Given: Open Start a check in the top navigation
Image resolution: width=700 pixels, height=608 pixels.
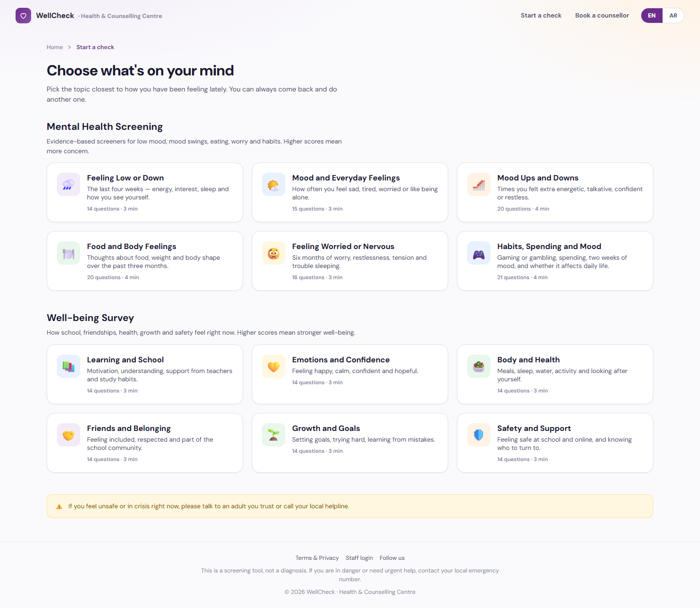Looking at the screenshot, I should point(541,16).
